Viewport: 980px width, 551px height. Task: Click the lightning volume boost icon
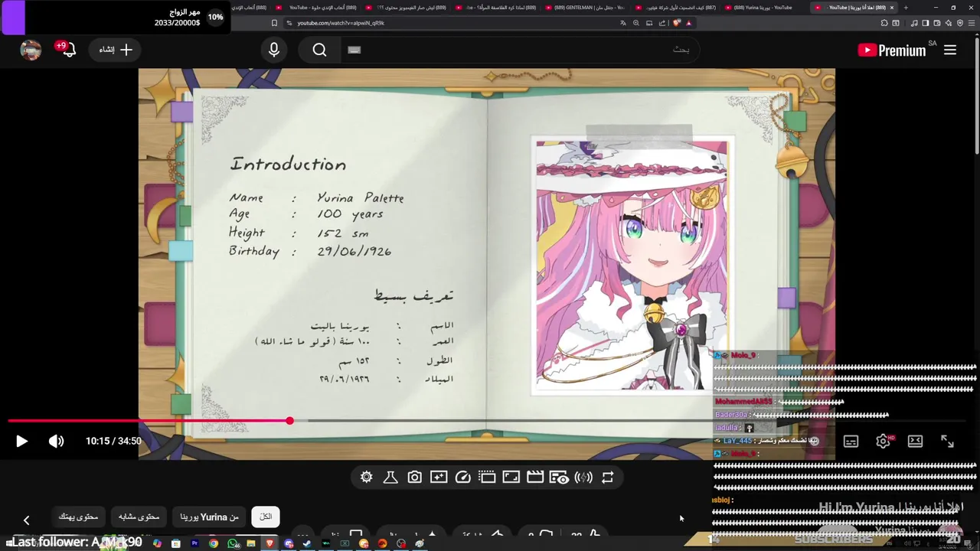coord(583,477)
